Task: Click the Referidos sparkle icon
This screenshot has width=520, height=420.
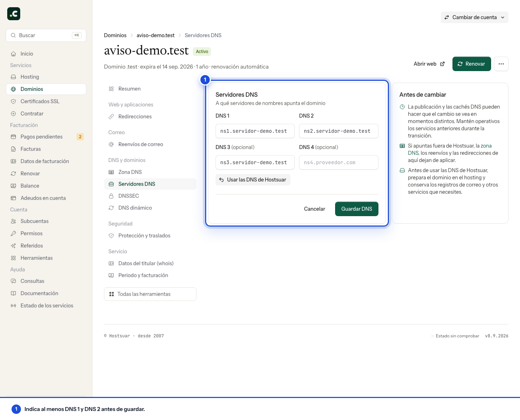Action: [13, 246]
